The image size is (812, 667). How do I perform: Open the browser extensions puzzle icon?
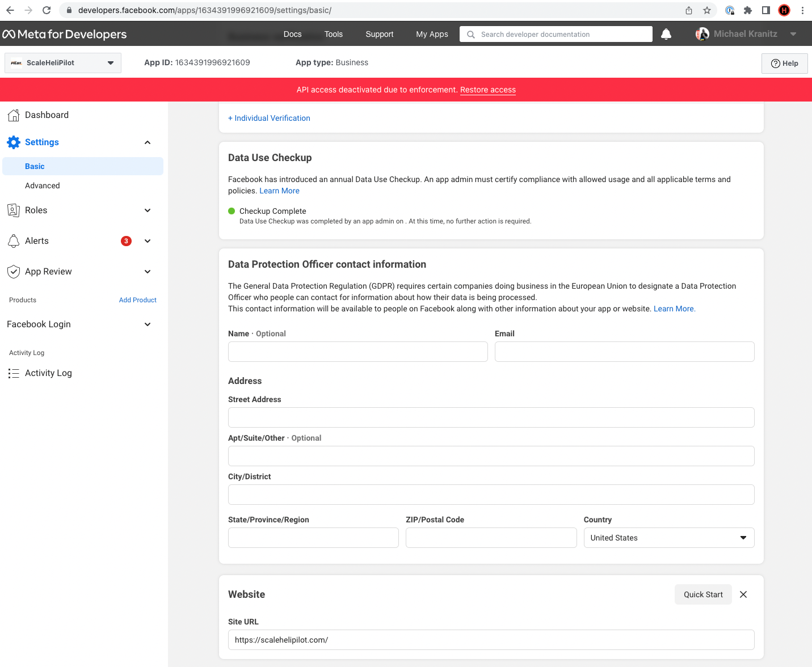click(x=748, y=10)
